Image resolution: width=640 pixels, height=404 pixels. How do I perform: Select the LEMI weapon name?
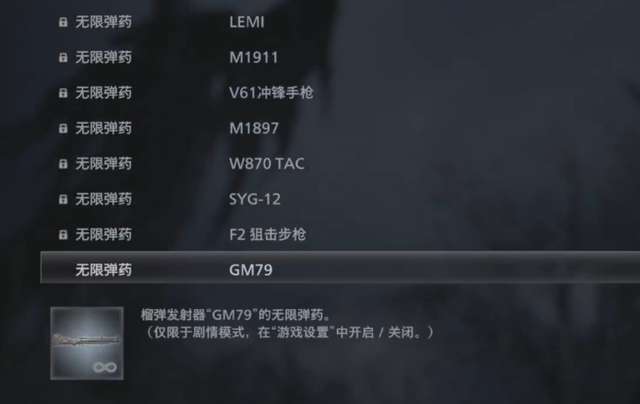247,22
